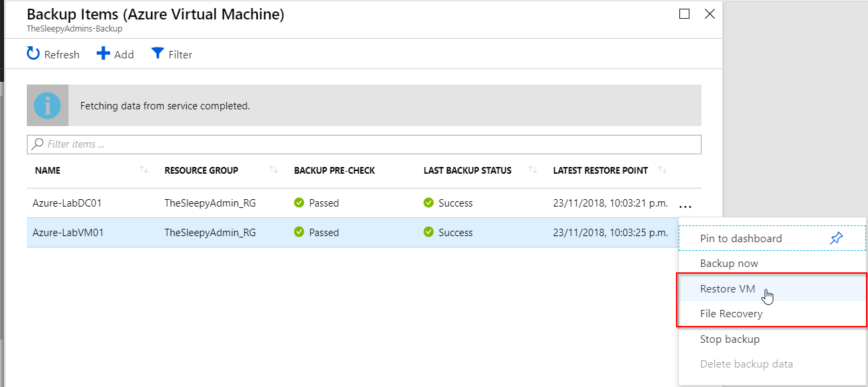Click the BACKUP PRE-CHECK column header

(334, 170)
